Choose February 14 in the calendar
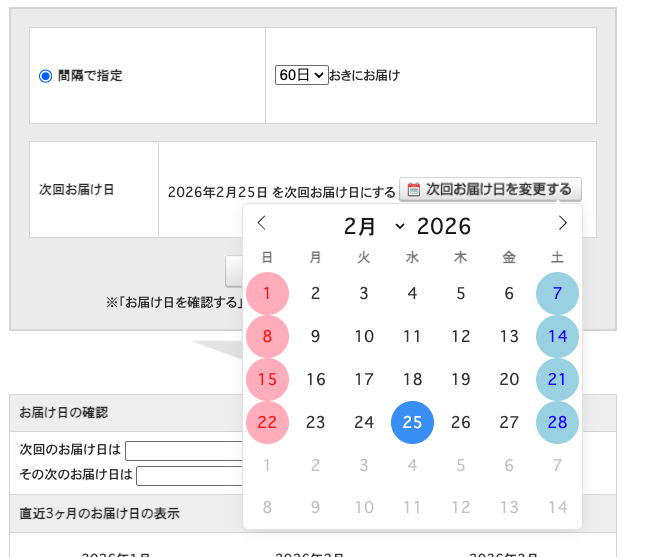 (x=557, y=336)
